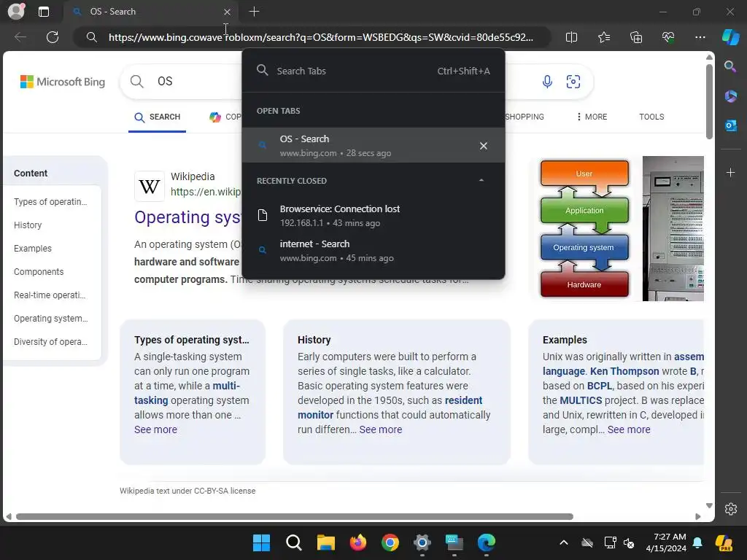Open the tab actions menu icon
Viewport: 747px width, 560px height.
point(43,12)
